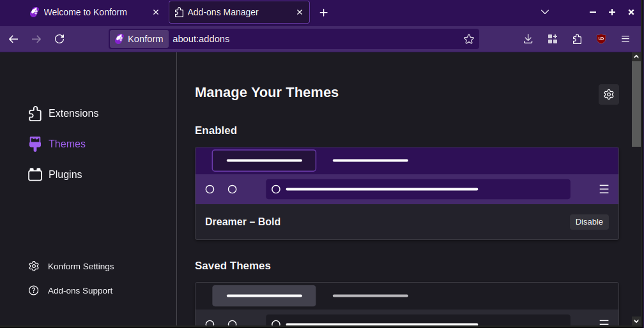The height and width of the screenshot is (328, 644).
Task: Bookmark this page with the star
Action: point(469,39)
